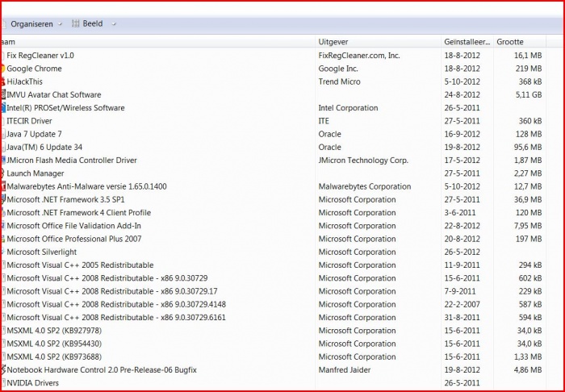Select Visual C++ 2008 x86 9.0.30729.6161 row
Viewport: 565px width, 392px height.
pyautogui.click(x=274, y=317)
